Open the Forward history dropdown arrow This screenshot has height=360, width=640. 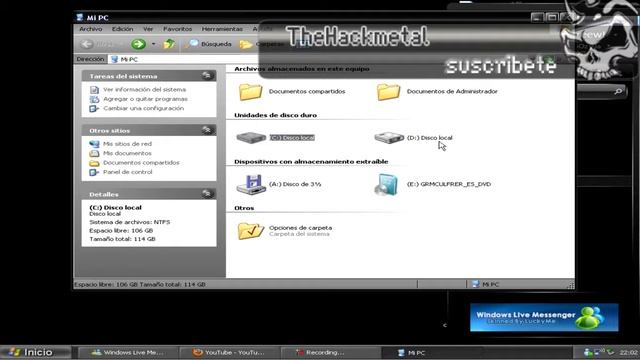click(153, 44)
